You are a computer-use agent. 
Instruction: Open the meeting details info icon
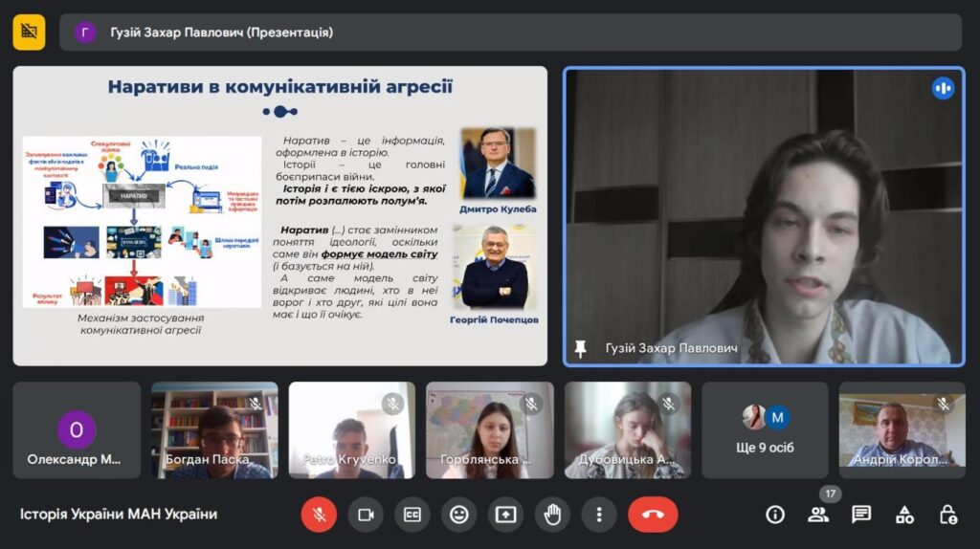pos(775,515)
